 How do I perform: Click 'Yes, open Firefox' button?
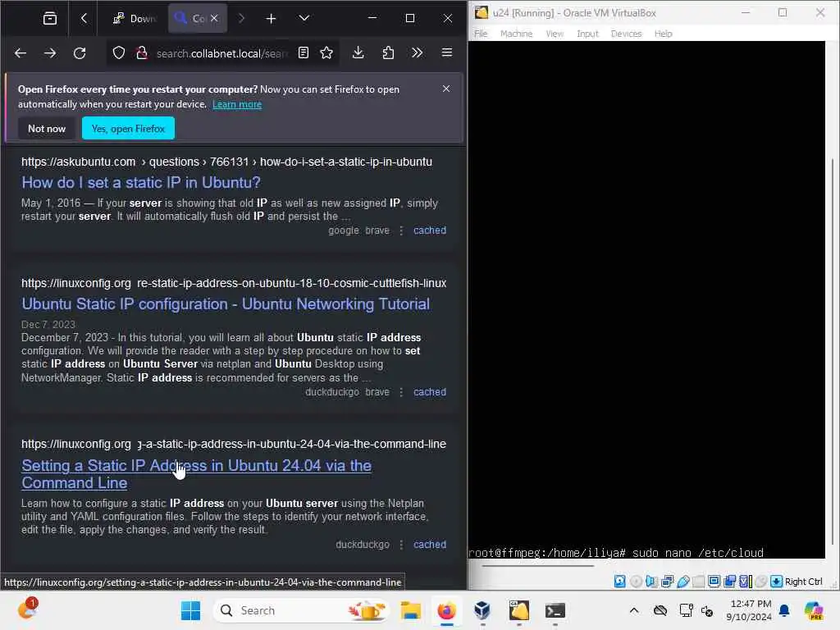128,129
